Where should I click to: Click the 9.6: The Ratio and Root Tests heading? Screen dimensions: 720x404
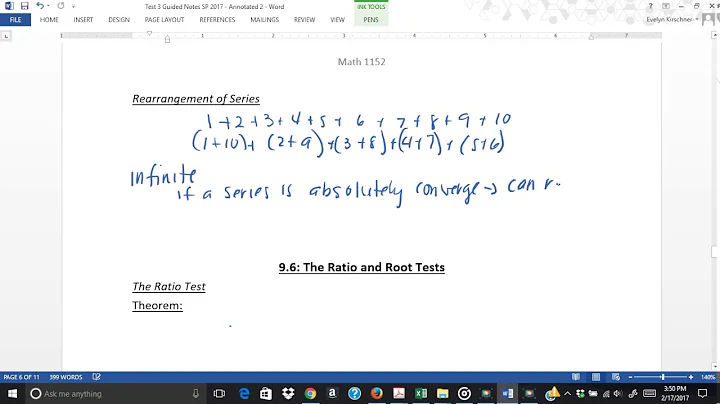[361, 267]
